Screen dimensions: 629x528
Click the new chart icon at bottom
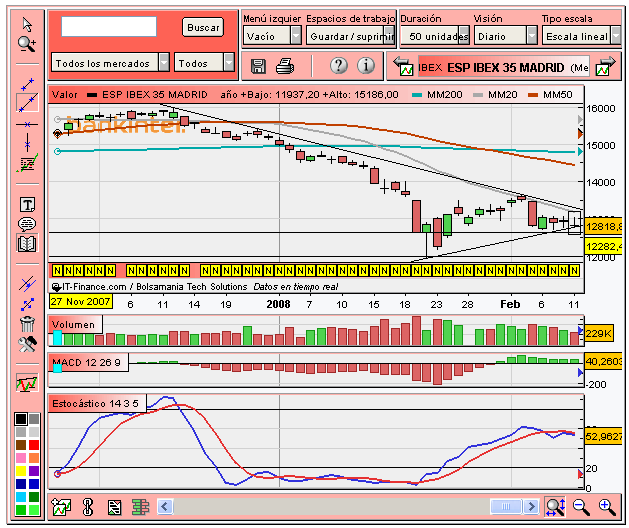tap(61, 507)
